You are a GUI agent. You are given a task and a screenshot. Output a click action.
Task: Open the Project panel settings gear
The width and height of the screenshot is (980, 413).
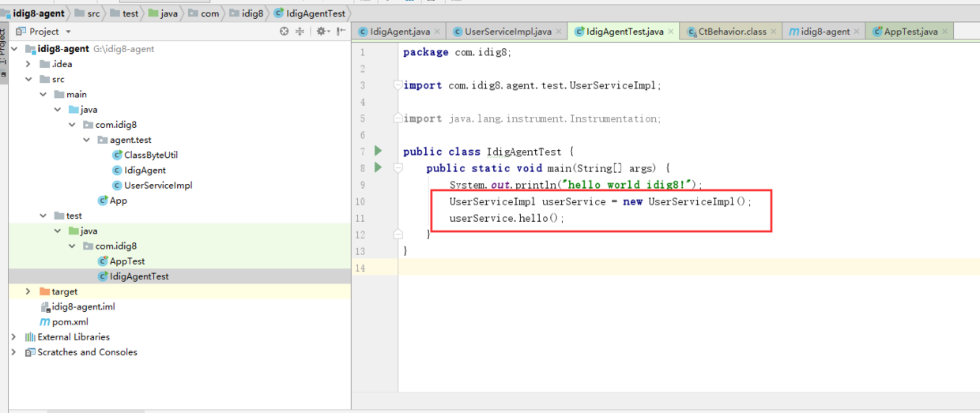321,32
